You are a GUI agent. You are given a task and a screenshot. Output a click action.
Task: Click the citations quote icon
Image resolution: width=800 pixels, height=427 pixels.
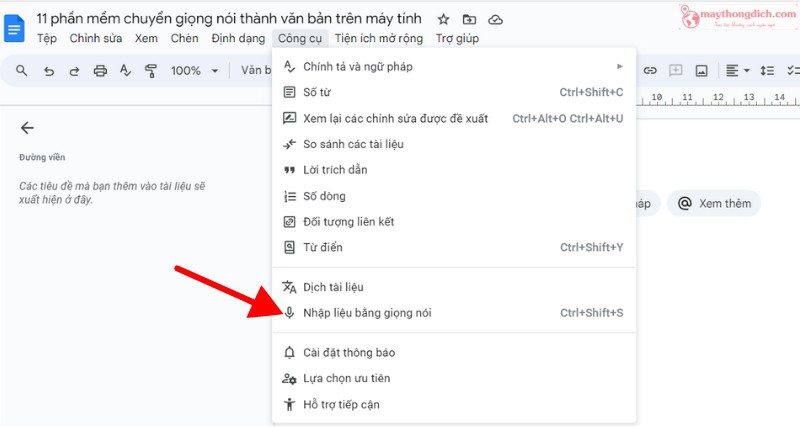coord(289,170)
